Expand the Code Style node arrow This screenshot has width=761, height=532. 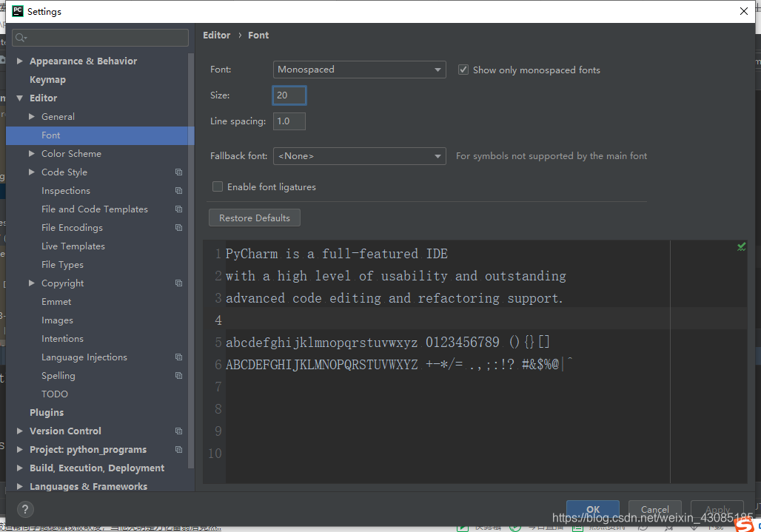[32, 172]
